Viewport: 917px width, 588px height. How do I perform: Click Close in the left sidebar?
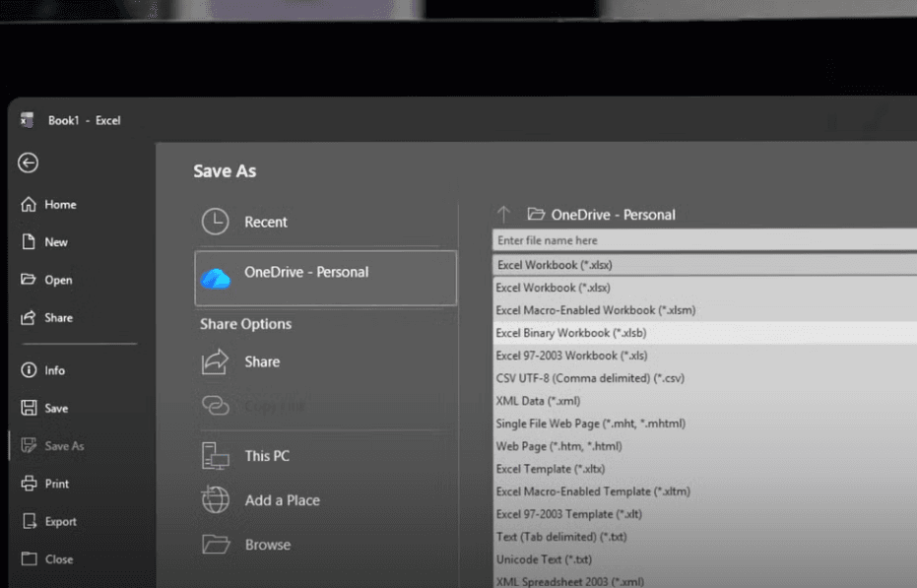pos(59,558)
